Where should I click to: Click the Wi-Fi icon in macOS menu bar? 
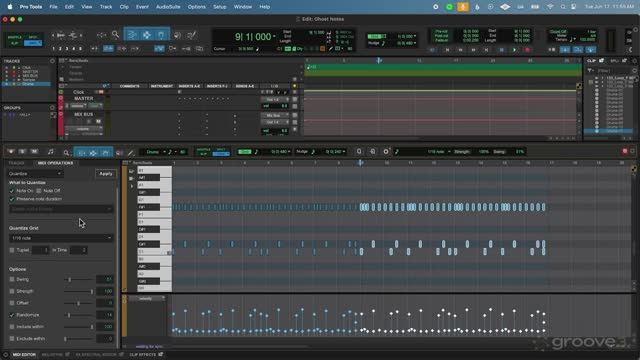tap(550, 7)
